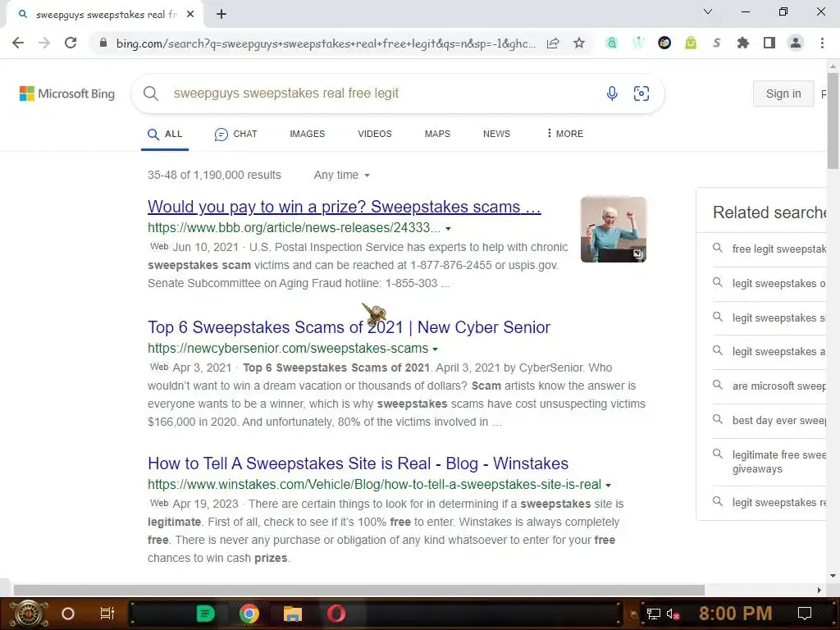
Task: Open 'Top 6 Sweepstakes Scams of 2021' result
Action: (x=349, y=327)
